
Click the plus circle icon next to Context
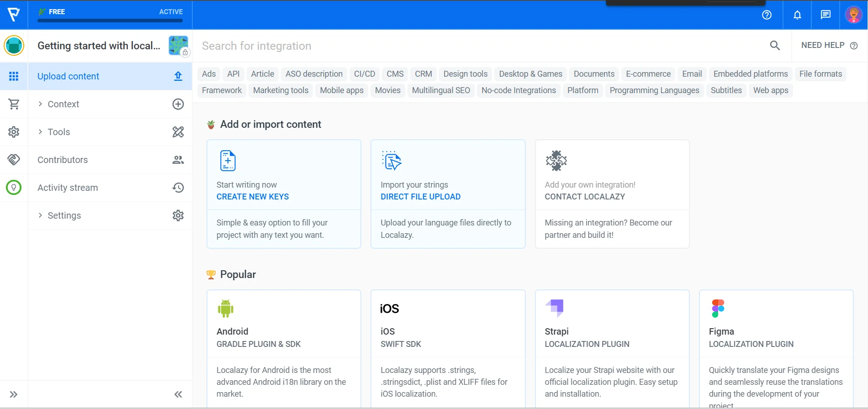point(178,104)
